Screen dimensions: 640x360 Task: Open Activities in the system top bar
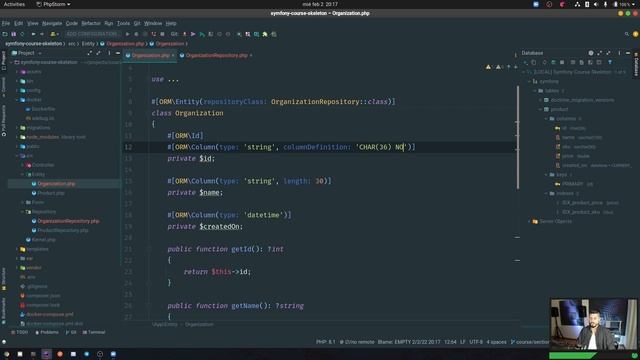point(14,4)
